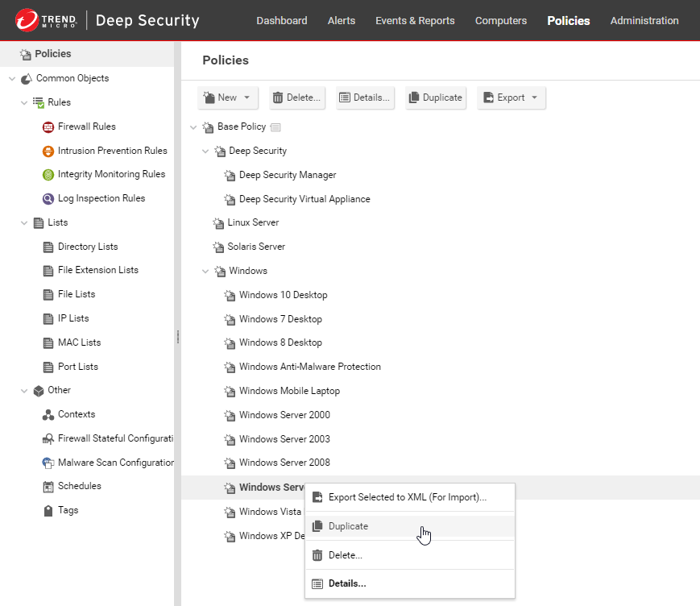Screen dimensions: 700x606
Task: Collapse the Windows policy group
Action: click(205, 272)
